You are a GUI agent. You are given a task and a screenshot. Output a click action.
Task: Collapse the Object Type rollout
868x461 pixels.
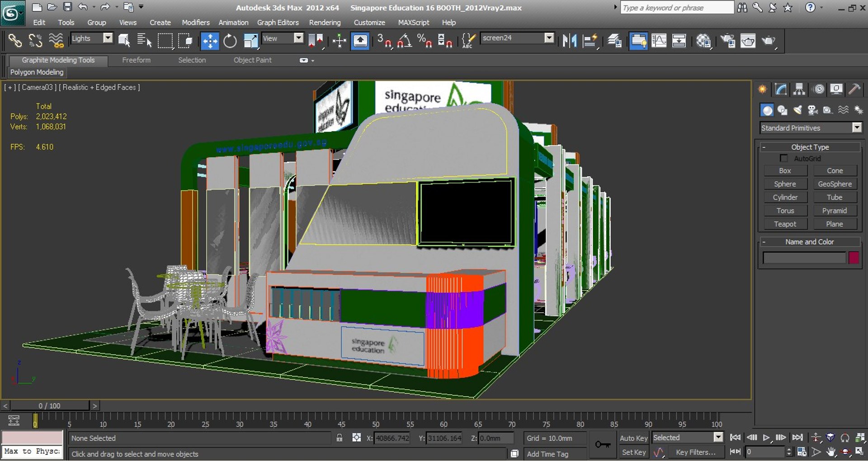[x=764, y=147]
